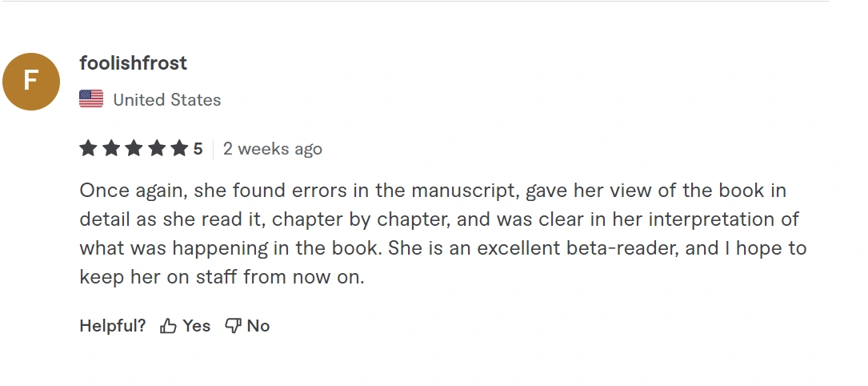This screenshot has width=868, height=386.
Task: Click the thumbs-down icon
Action: coord(234,326)
